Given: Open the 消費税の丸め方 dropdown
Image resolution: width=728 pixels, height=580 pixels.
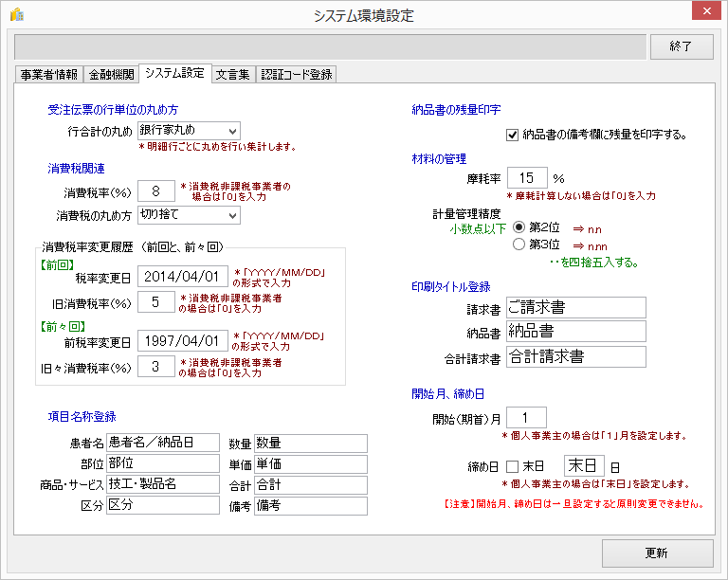Looking at the screenshot, I should pyautogui.click(x=189, y=215).
